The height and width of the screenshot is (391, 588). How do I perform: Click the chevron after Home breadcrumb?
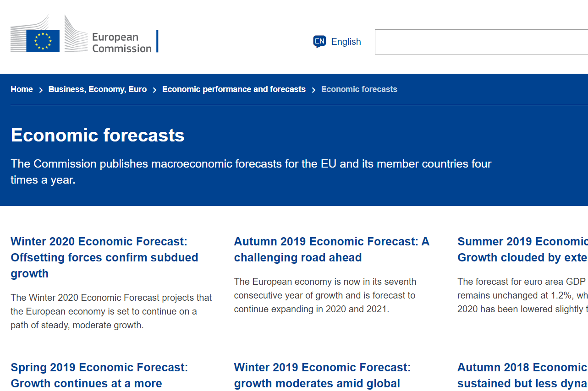point(41,90)
